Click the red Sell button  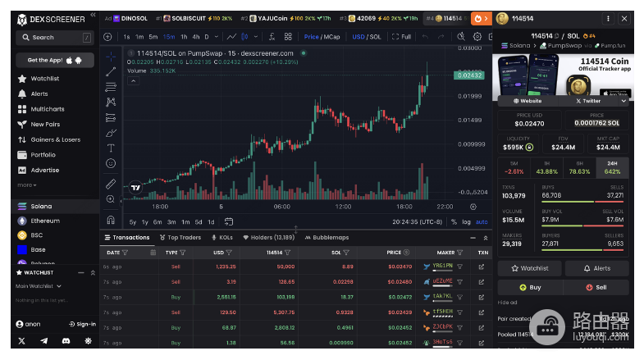point(596,287)
